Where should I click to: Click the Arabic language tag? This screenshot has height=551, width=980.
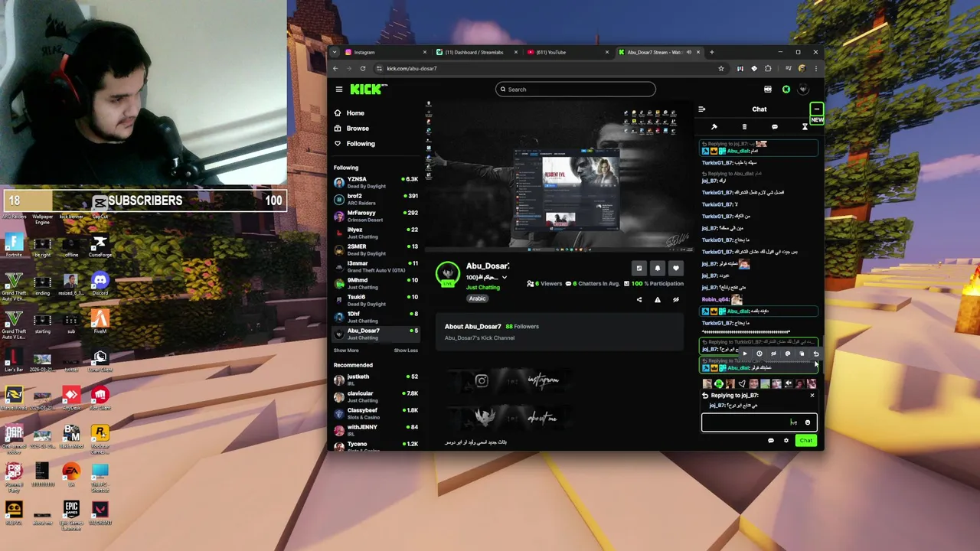pyautogui.click(x=477, y=298)
